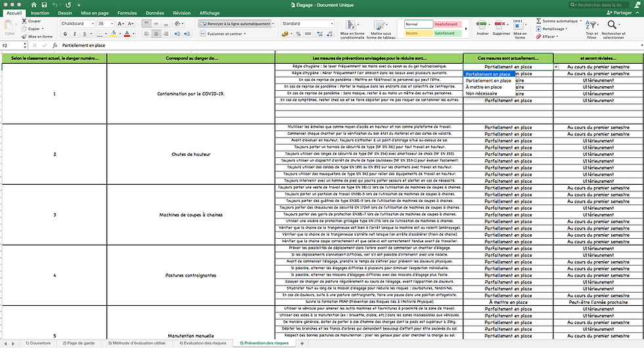This screenshot has height=348, width=644.
Task: Switch to the Formules ribbon tab
Action: pos(127,13)
